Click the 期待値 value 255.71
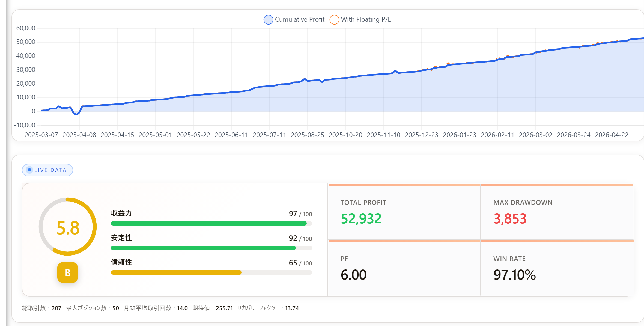 point(224,308)
